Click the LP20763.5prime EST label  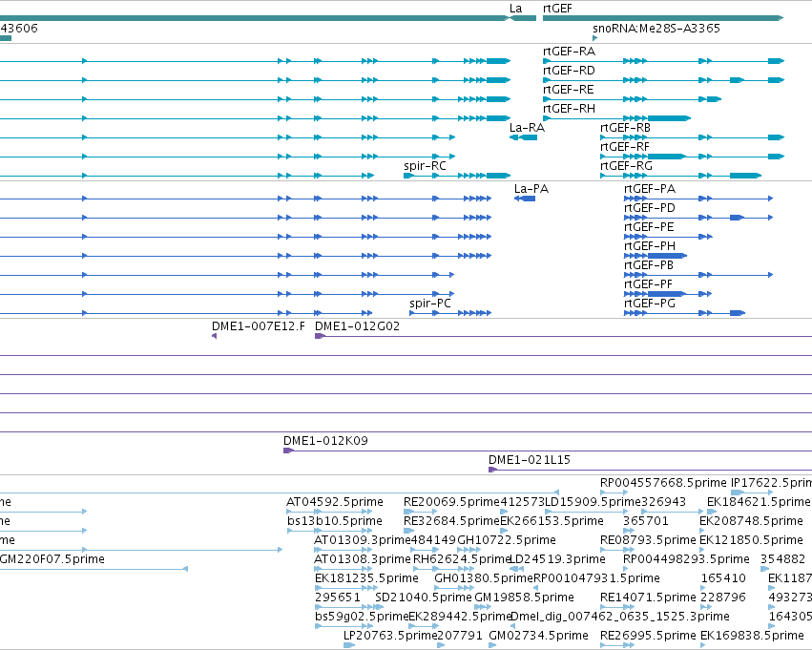click(x=390, y=636)
